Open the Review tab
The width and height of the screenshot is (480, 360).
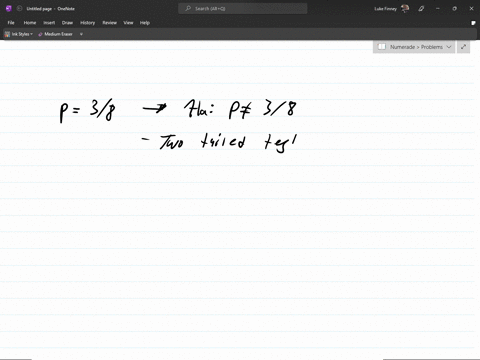109,23
